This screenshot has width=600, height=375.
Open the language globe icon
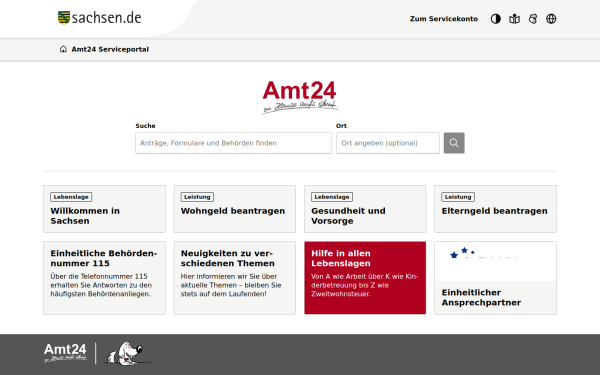[551, 19]
